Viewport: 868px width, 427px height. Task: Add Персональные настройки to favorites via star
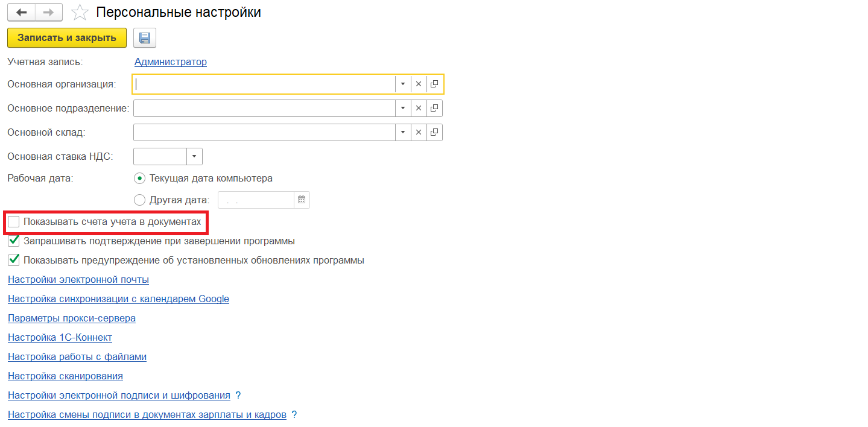click(x=80, y=12)
